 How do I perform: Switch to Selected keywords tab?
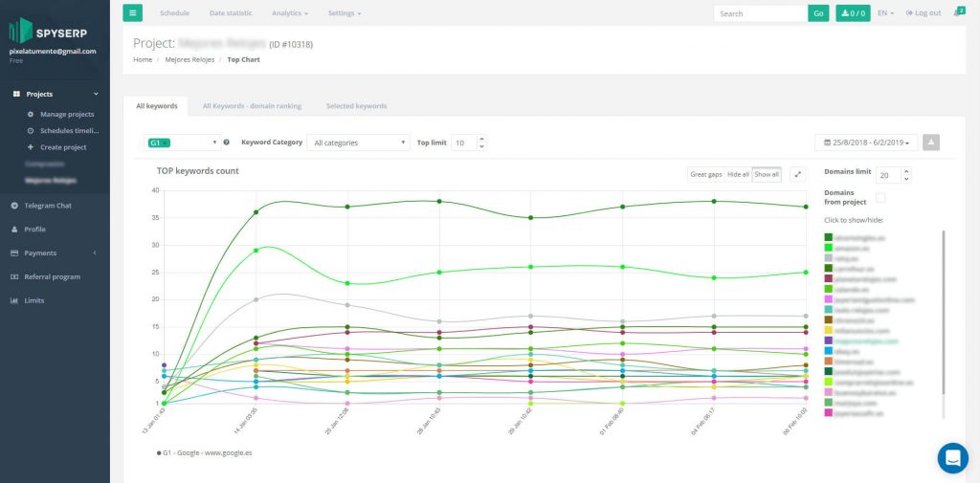pos(356,106)
